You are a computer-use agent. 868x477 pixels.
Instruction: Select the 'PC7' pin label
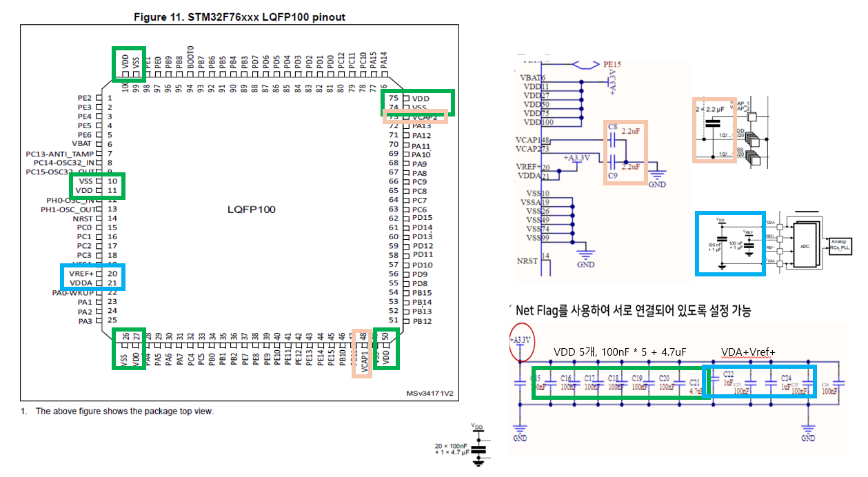coord(419,201)
